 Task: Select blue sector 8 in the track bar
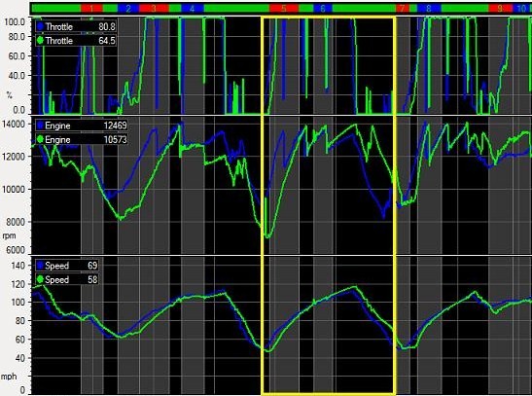click(x=429, y=9)
